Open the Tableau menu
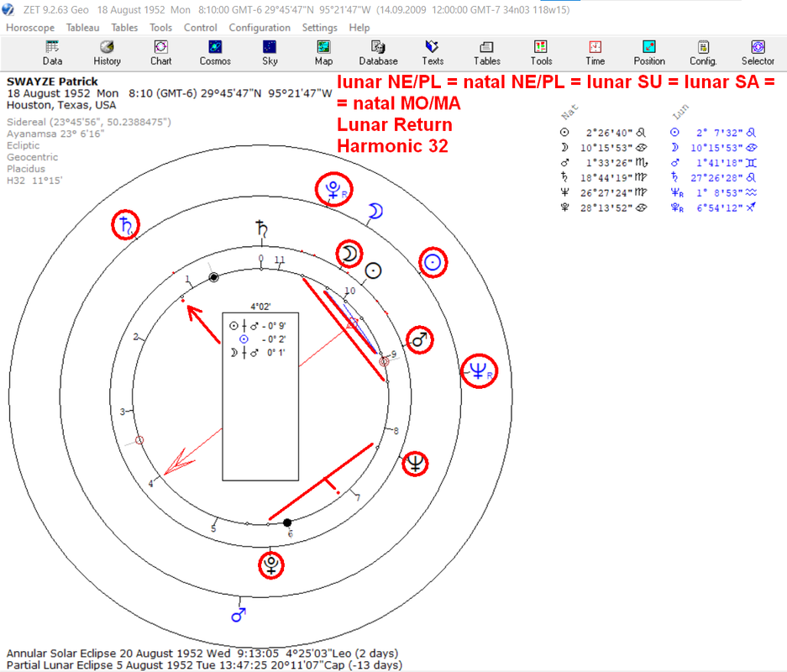Viewport: 787px width, 672px height. point(82,28)
